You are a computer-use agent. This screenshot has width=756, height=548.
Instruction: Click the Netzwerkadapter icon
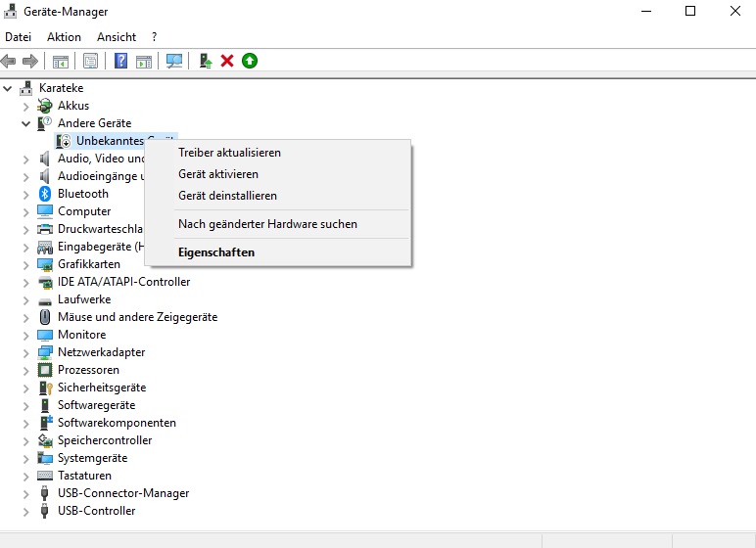pyautogui.click(x=45, y=352)
